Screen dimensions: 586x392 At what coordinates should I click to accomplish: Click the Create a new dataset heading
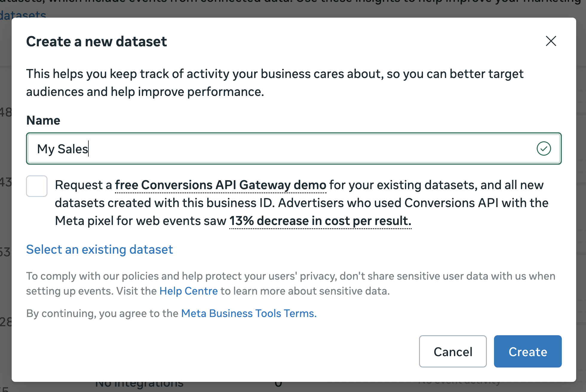pyautogui.click(x=96, y=42)
